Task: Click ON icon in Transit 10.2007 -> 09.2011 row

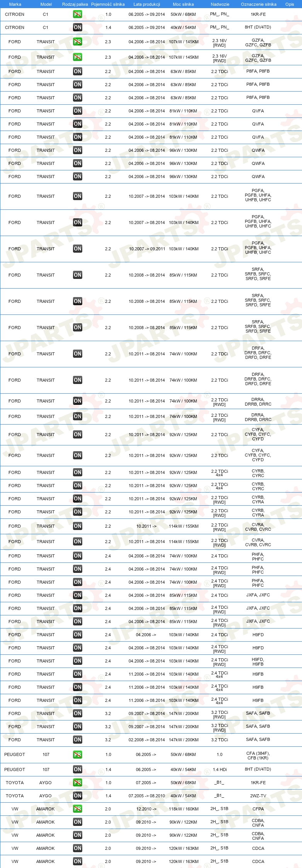Action: click(x=78, y=249)
